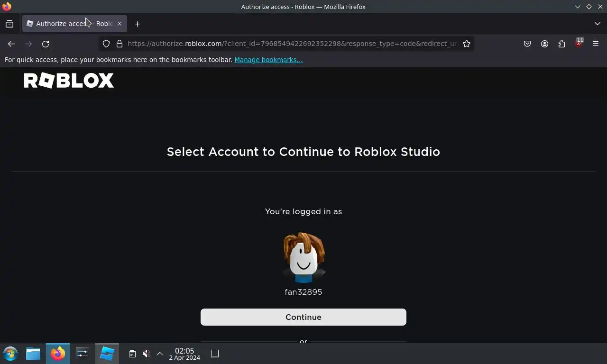Bookmark this page with star icon
Image resolution: width=607 pixels, height=364 pixels.
click(x=467, y=44)
